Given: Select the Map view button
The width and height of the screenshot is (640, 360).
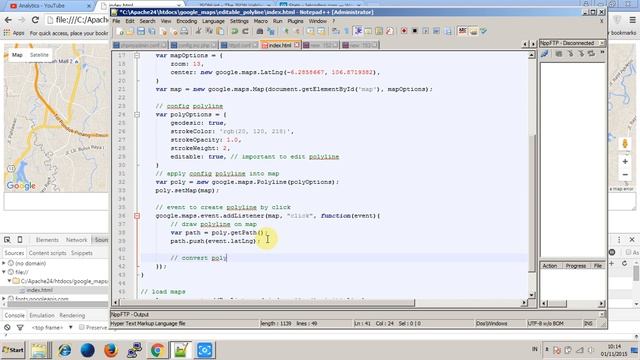Looking at the screenshot, I should pyautogui.click(x=17, y=55).
